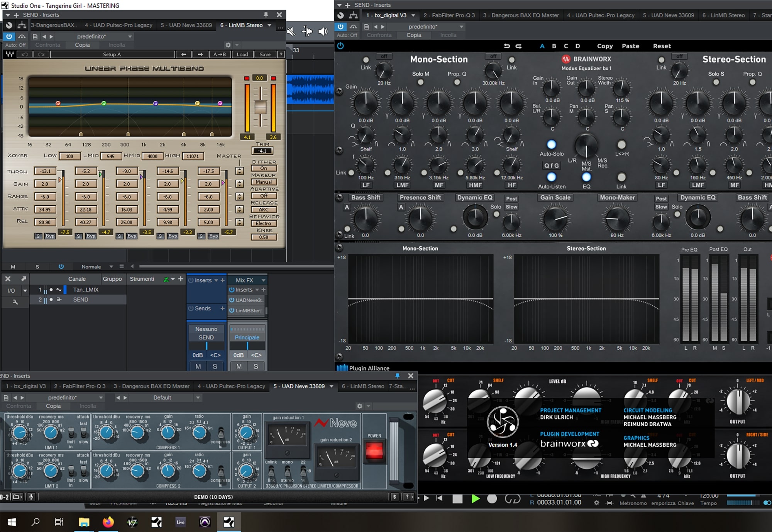This screenshot has height=532, width=772.
Task: Open the dropdown arrow next to I/O
Action: point(25,290)
